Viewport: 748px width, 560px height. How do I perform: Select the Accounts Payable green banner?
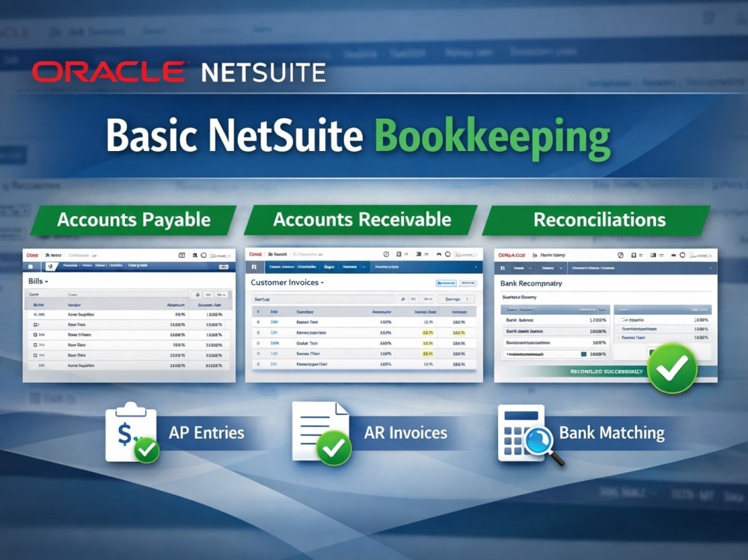(x=134, y=220)
